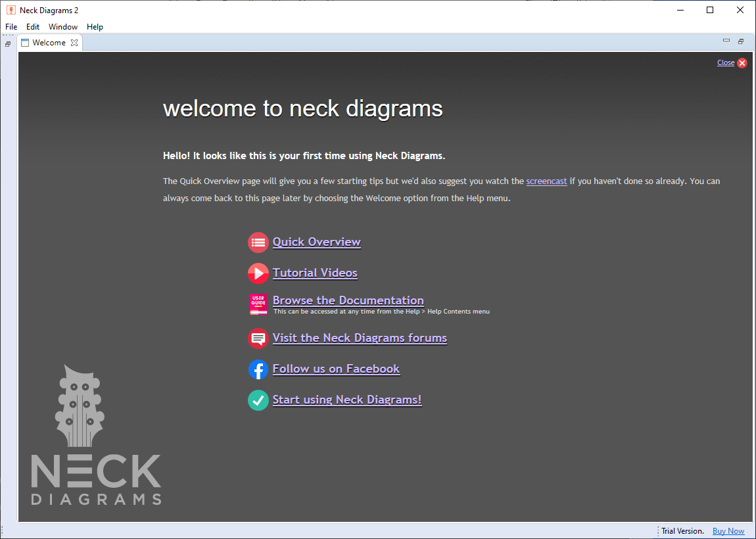This screenshot has height=539, width=756.
Task: Open the Help menu
Action: click(x=95, y=26)
